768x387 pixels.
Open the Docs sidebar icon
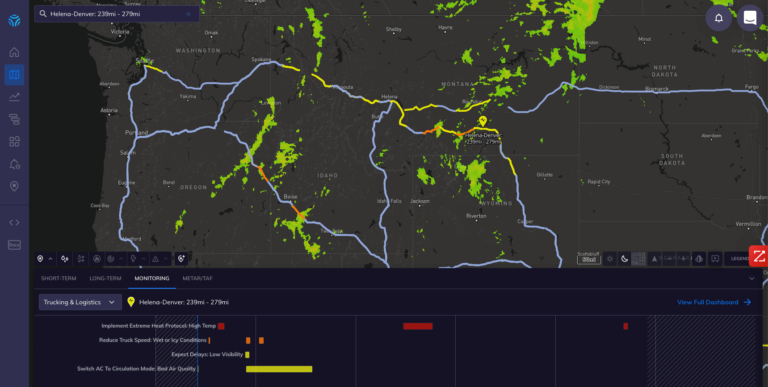14,244
